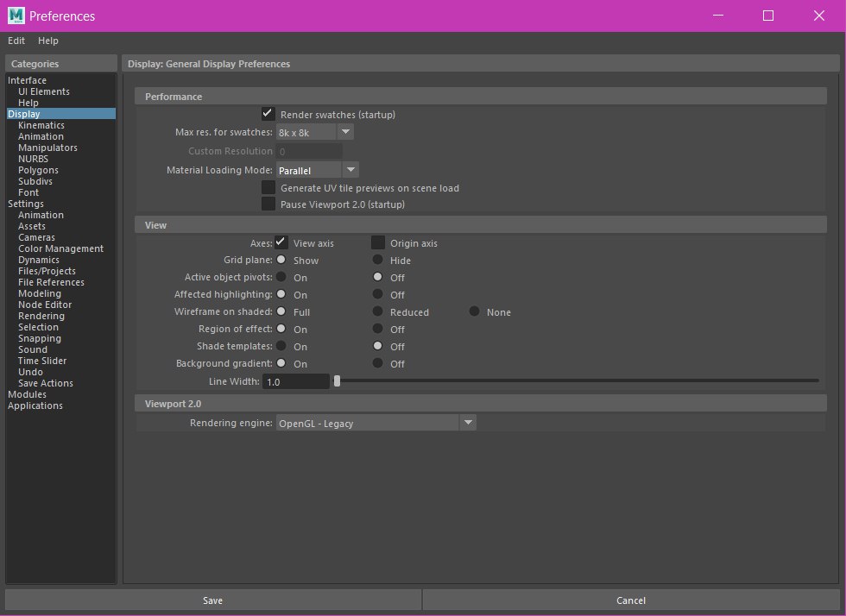Viewport: 846px width, 616px height.
Task: Select Subdivs category
Action: click(x=35, y=181)
